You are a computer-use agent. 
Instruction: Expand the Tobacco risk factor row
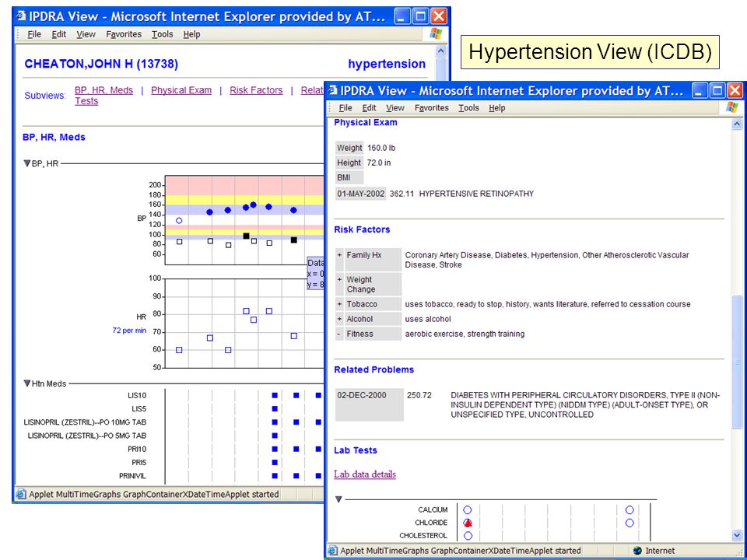(340, 304)
